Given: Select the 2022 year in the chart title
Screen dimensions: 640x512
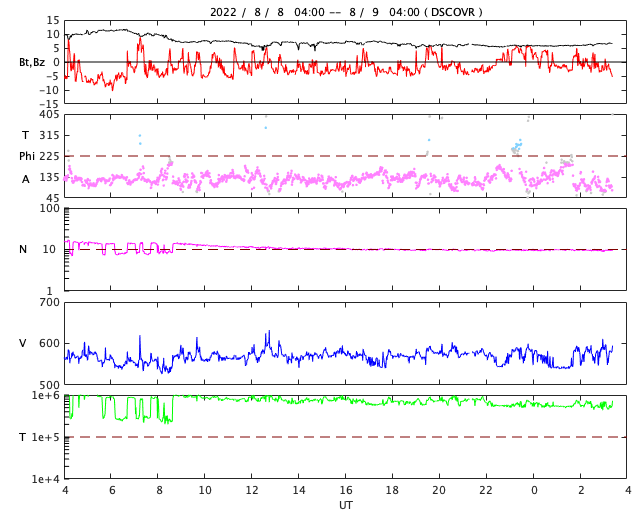Looking at the screenshot, I should coord(223,12).
